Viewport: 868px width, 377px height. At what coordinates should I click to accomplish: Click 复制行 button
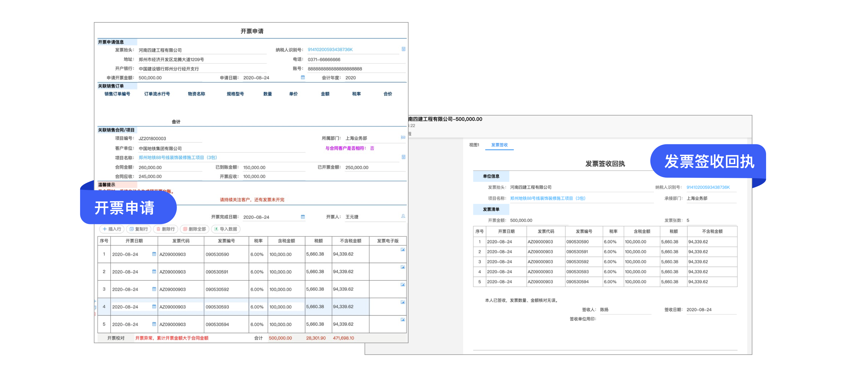point(139,229)
